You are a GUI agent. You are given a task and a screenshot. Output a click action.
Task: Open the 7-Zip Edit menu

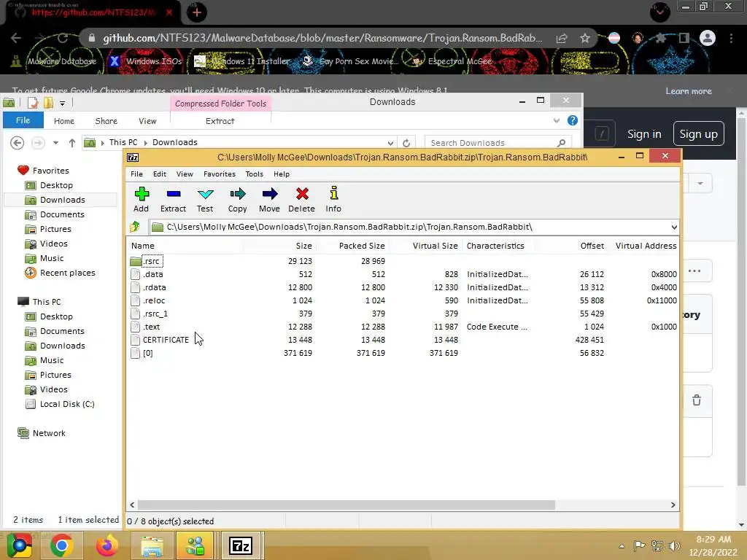click(x=160, y=174)
